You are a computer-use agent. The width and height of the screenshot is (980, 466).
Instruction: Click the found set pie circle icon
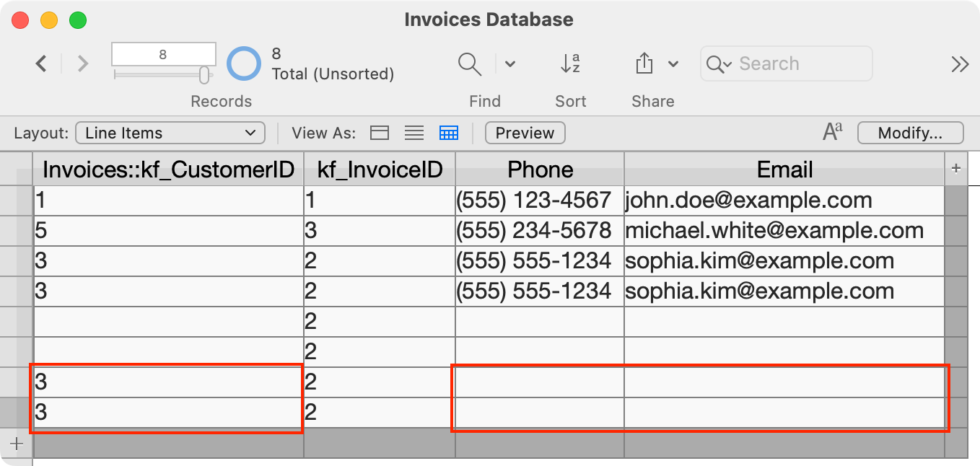pyautogui.click(x=244, y=64)
